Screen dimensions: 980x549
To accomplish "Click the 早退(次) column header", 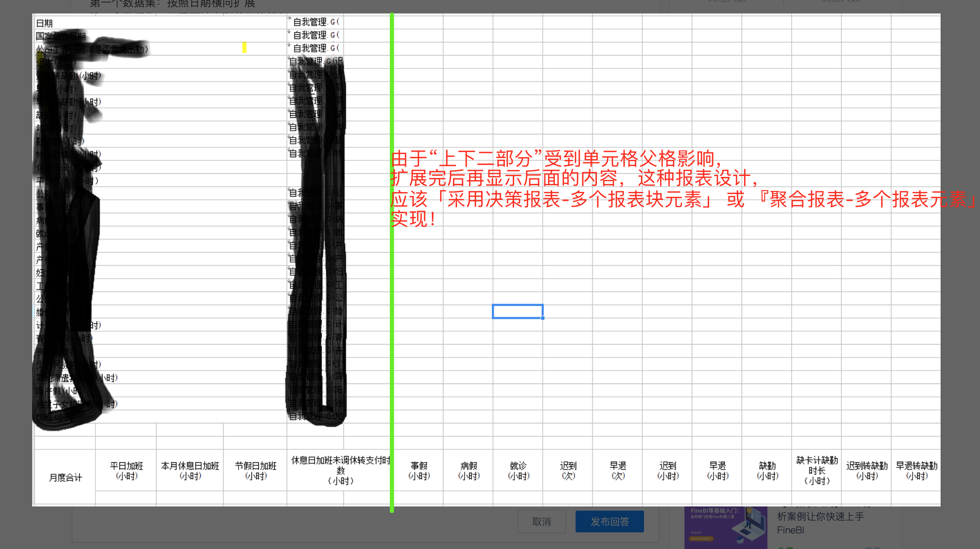I will coord(618,471).
